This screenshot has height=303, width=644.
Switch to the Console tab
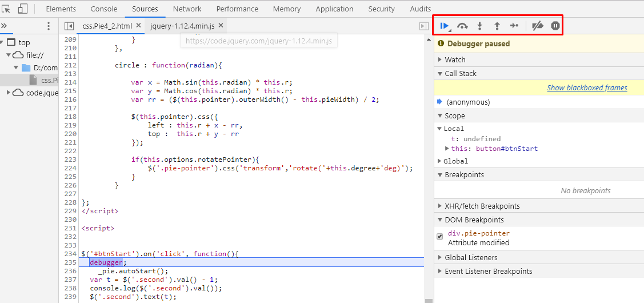104,9
